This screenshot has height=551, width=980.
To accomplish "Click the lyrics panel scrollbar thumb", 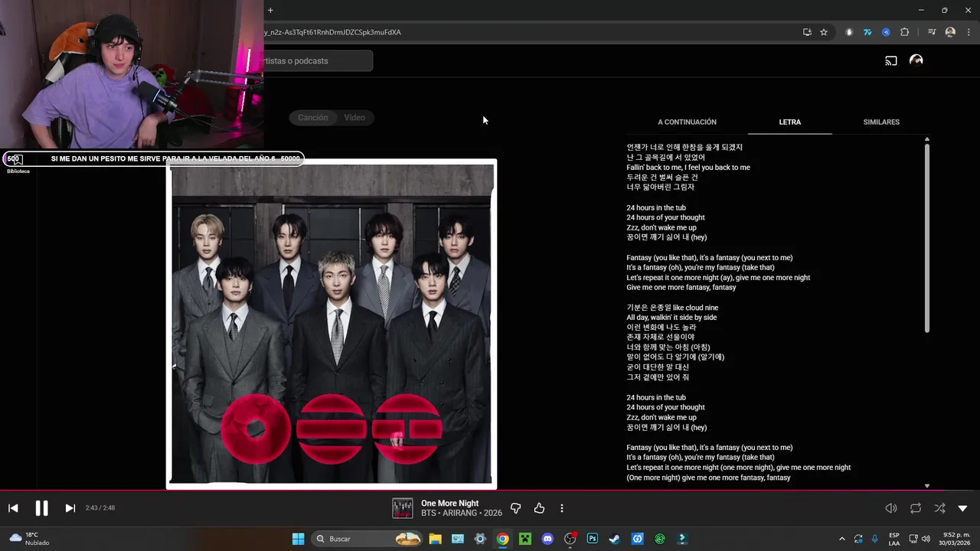I will [x=926, y=237].
